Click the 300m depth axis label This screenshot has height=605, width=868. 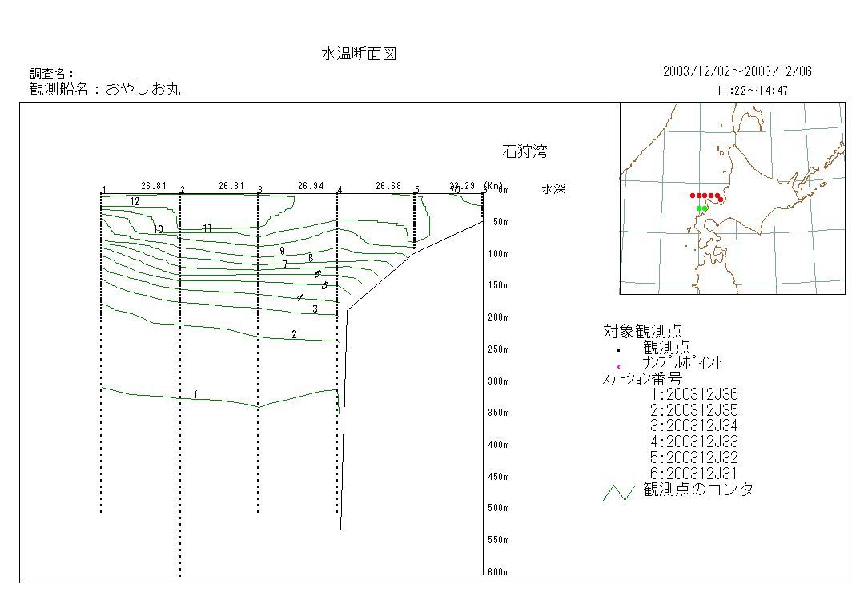click(x=498, y=381)
